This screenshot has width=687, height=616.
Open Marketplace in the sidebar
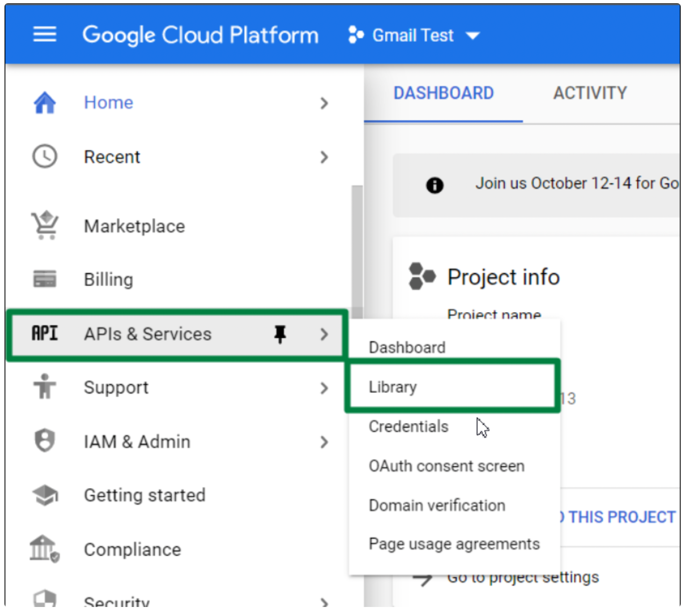(134, 226)
